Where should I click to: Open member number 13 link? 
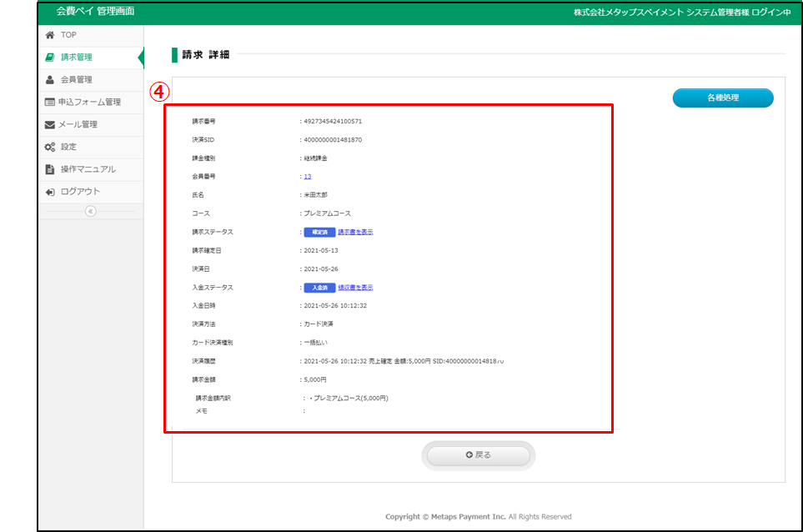307,177
